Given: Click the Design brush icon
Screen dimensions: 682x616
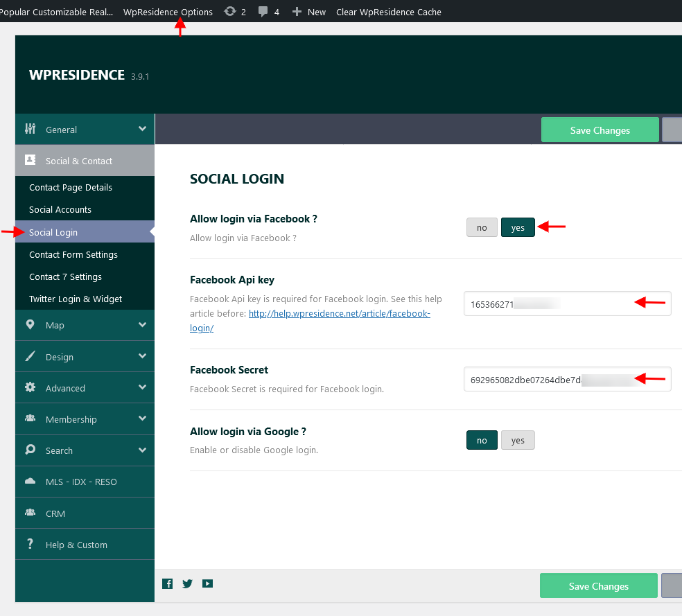Looking at the screenshot, I should [x=30, y=356].
